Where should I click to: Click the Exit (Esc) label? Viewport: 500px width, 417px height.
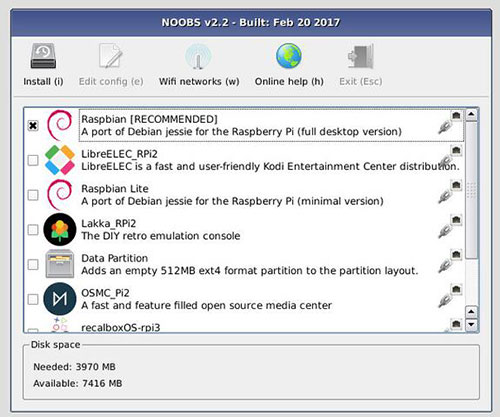point(361,82)
